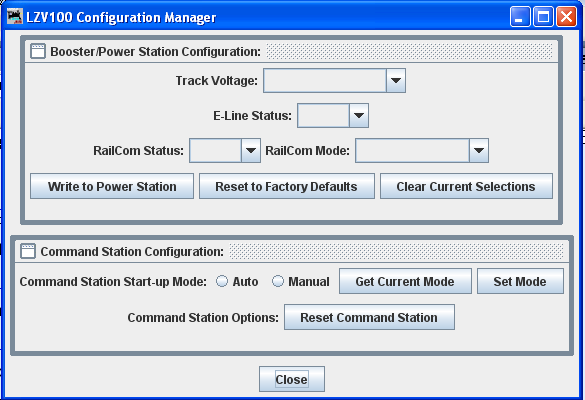Screen dimensions: 585x400
Task: Click the Booster/Power Station panel frame icon
Action: [x=38, y=51]
